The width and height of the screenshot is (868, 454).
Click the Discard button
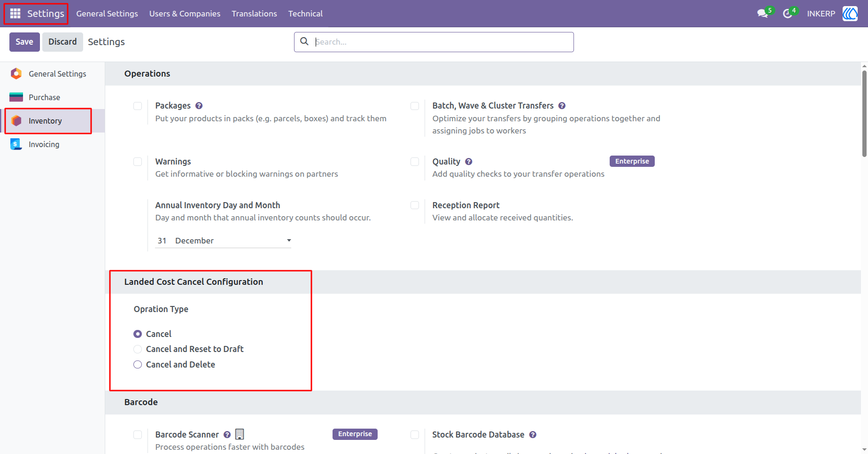click(62, 42)
